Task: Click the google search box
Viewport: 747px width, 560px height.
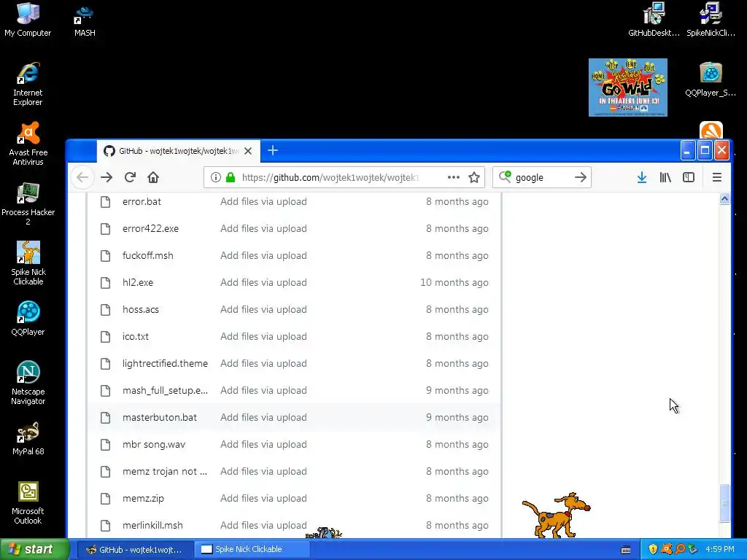Action: [542, 178]
